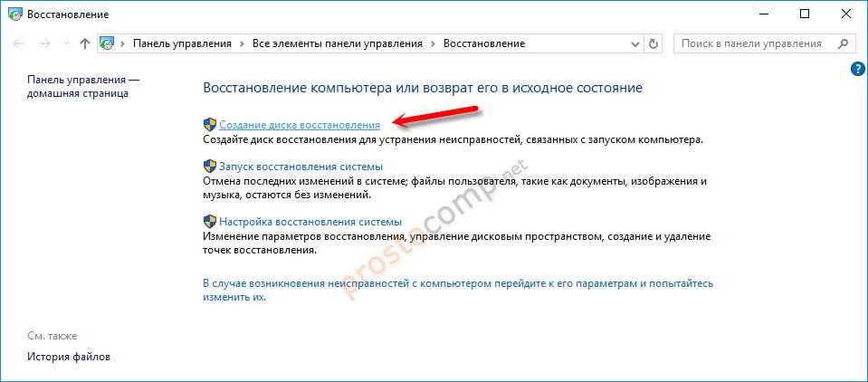Click shield icon beside 'Создание диска восстановления'

pyautogui.click(x=210, y=125)
